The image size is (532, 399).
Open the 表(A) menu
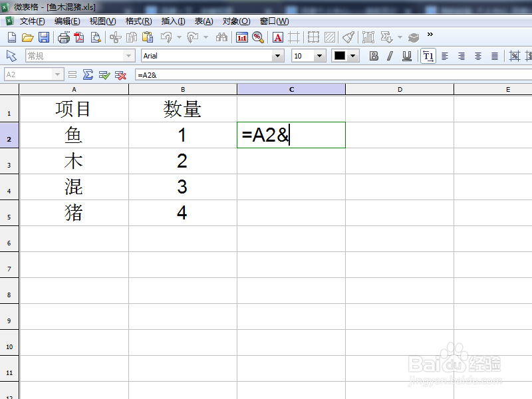coord(203,21)
